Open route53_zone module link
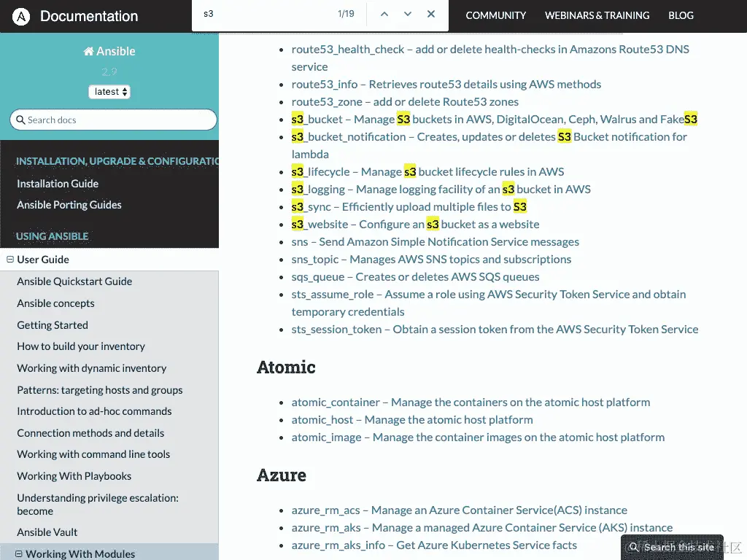This screenshot has height=560, width=747. pos(405,102)
